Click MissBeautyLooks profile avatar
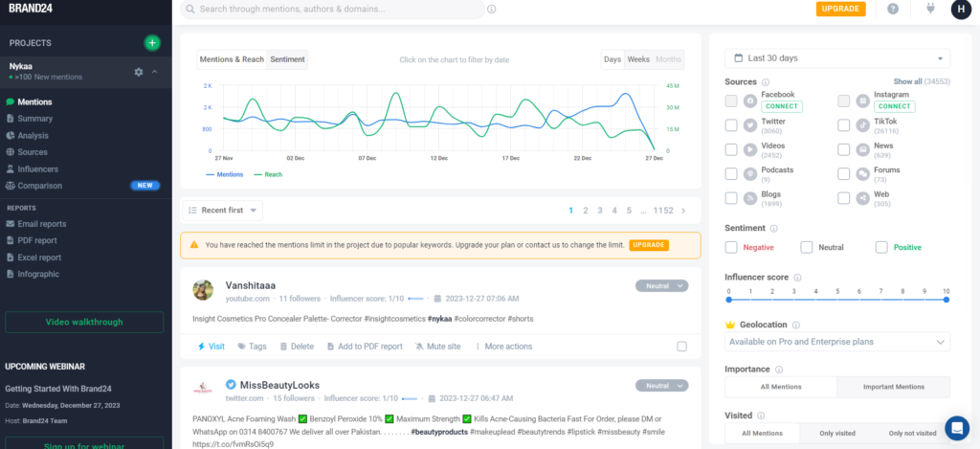 pyautogui.click(x=204, y=389)
